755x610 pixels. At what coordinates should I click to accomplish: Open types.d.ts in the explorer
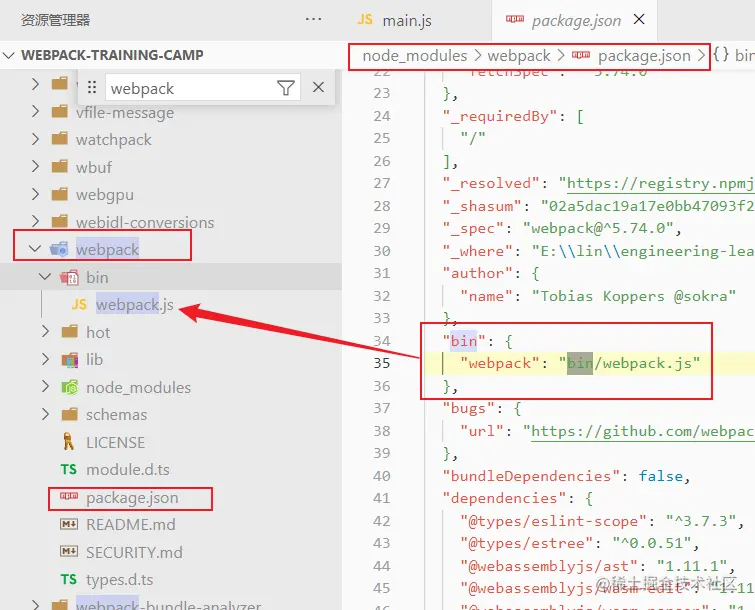tap(119, 580)
